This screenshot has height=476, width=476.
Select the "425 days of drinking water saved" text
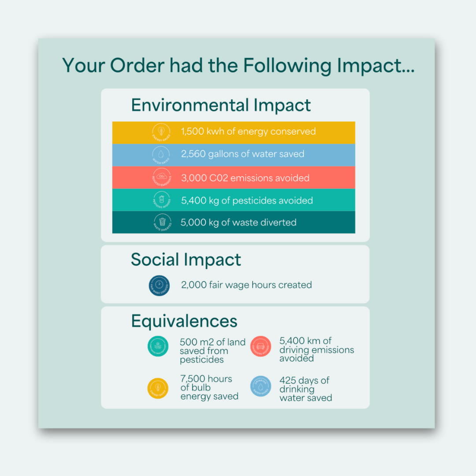pos(305,389)
